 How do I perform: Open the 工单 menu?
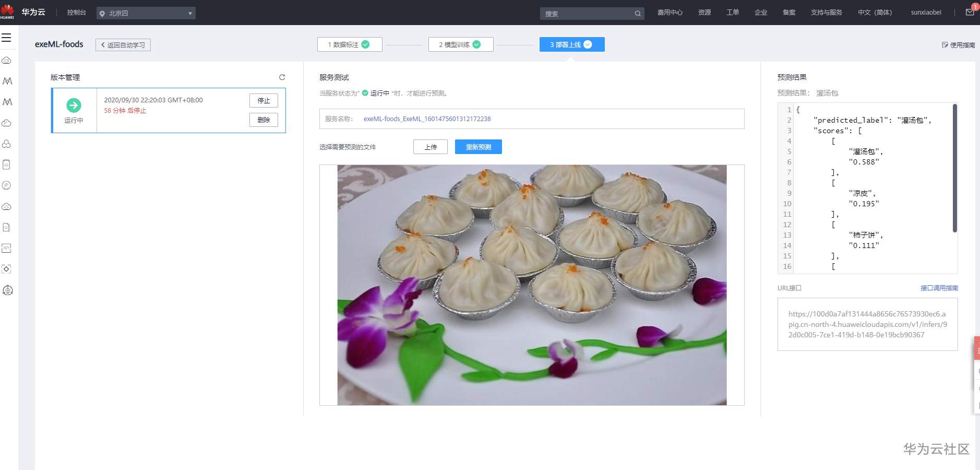point(733,13)
